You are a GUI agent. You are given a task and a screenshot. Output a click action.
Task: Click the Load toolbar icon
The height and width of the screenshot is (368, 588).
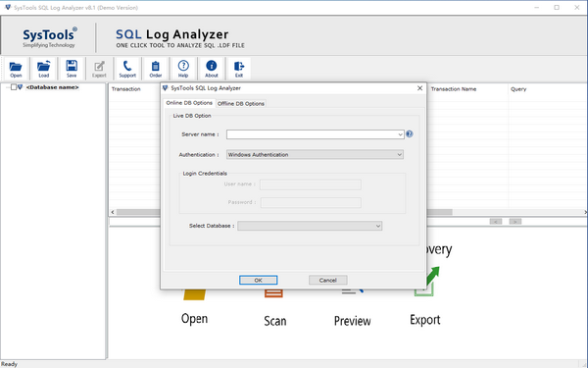[x=43, y=69]
